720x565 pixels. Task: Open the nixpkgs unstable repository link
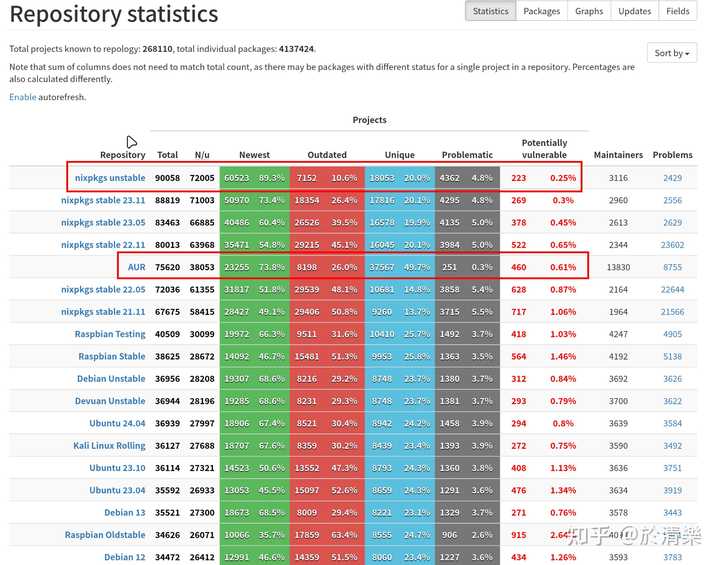tap(110, 178)
